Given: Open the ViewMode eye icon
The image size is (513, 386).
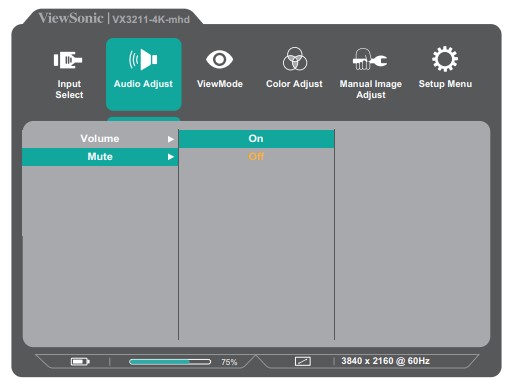Looking at the screenshot, I should click(219, 60).
